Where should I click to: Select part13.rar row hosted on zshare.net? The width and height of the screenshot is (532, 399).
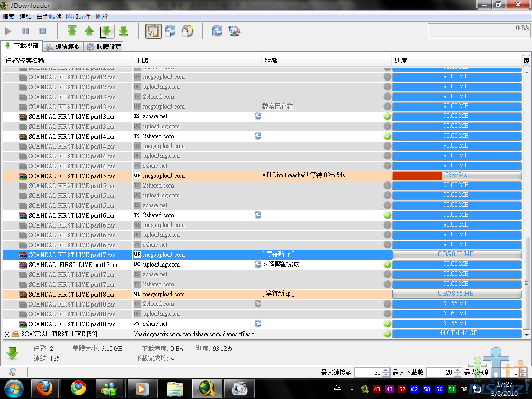(x=262, y=116)
